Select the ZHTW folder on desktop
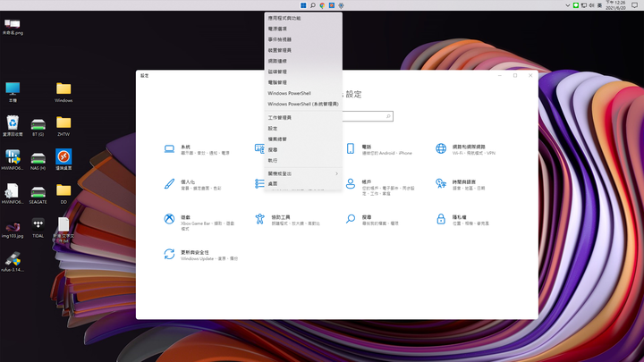Screen dimensions: 644x362 [x=64, y=126]
